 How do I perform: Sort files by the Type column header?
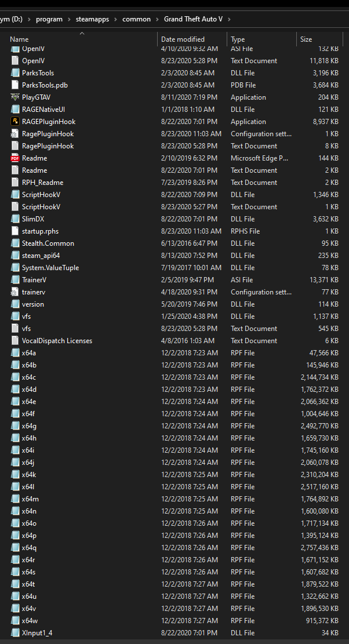click(x=238, y=39)
